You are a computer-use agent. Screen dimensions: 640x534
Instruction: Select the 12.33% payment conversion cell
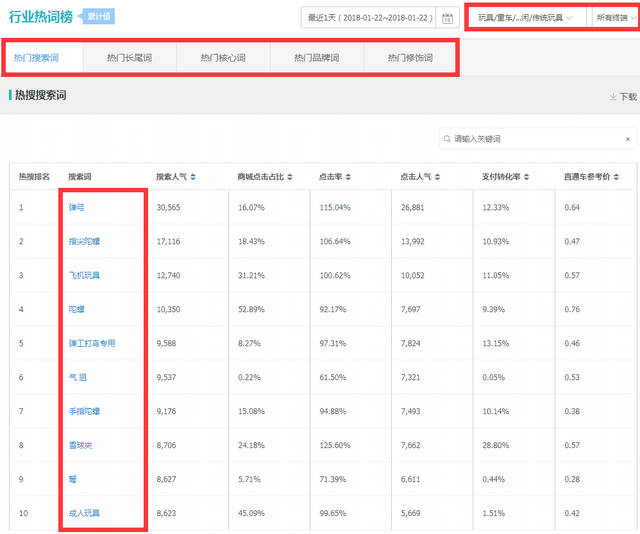click(x=496, y=207)
